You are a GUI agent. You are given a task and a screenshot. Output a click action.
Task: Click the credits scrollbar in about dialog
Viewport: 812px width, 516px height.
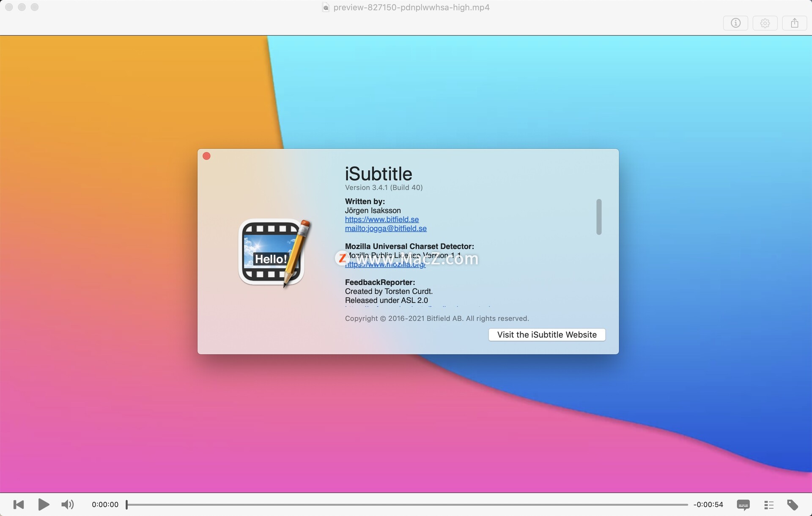coord(599,217)
